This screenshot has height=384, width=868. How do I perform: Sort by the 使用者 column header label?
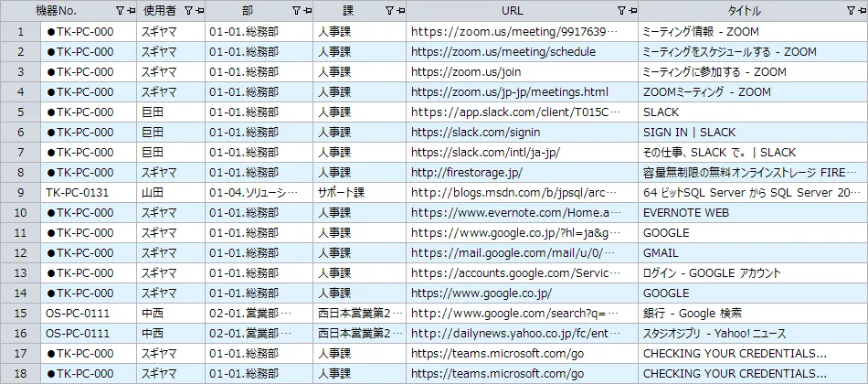click(x=159, y=11)
